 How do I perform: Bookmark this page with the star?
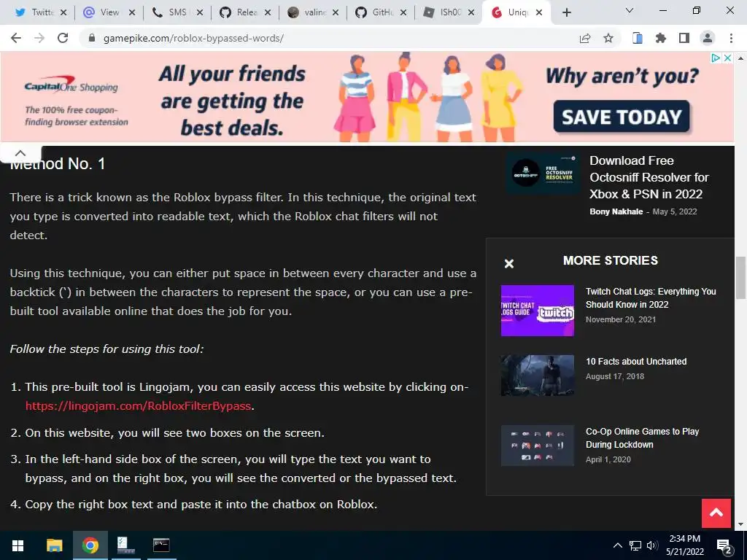(608, 38)
